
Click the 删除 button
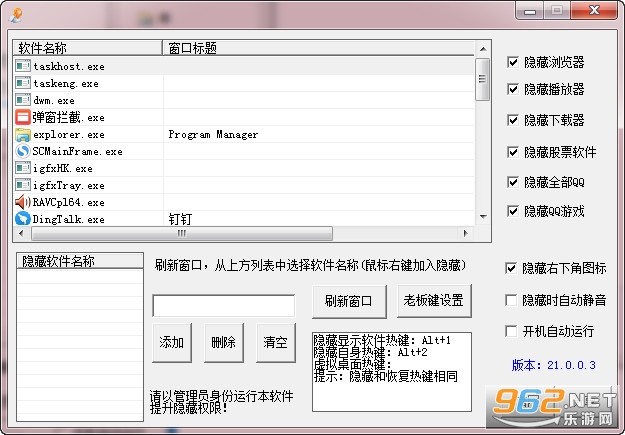tap(224, 342)
